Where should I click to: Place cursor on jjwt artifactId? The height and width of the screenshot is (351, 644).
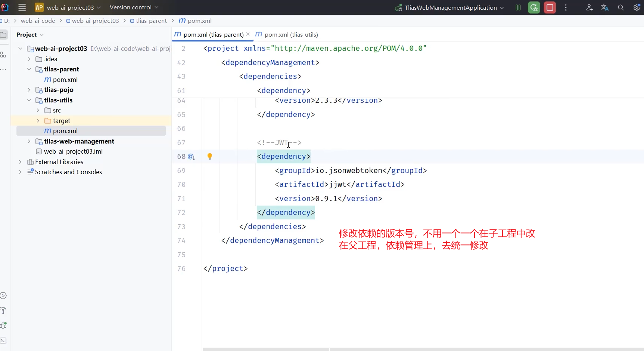[x=337, y=184]
